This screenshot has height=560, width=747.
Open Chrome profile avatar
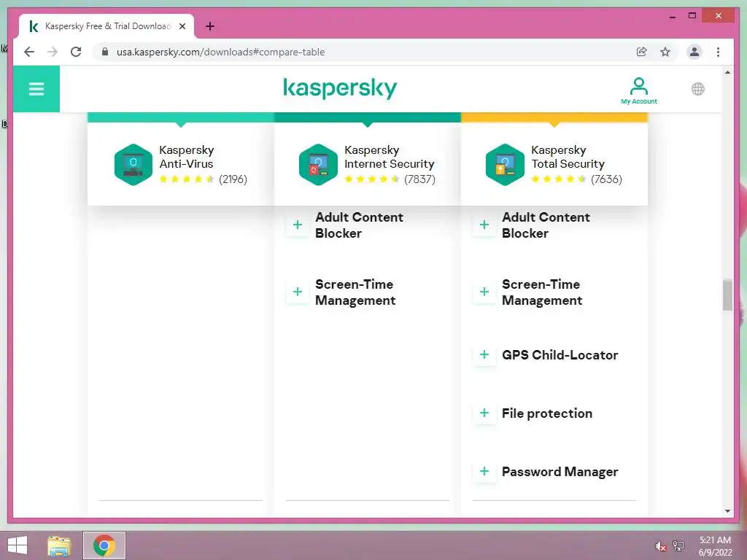[694, 52]
